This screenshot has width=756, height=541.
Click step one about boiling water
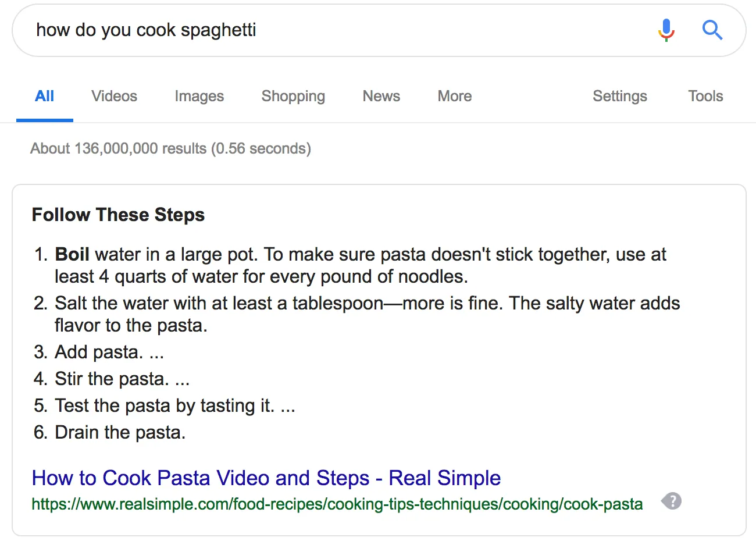350,265
